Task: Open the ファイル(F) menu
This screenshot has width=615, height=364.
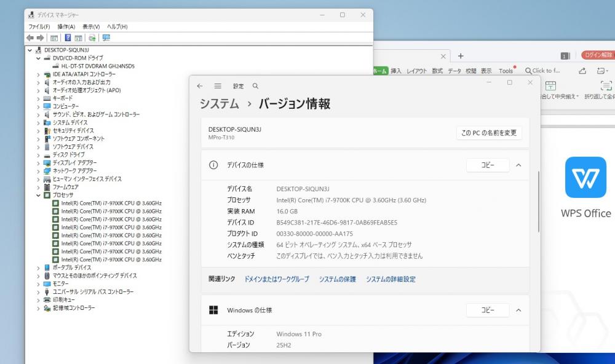Action: click(x=39, y=26)
